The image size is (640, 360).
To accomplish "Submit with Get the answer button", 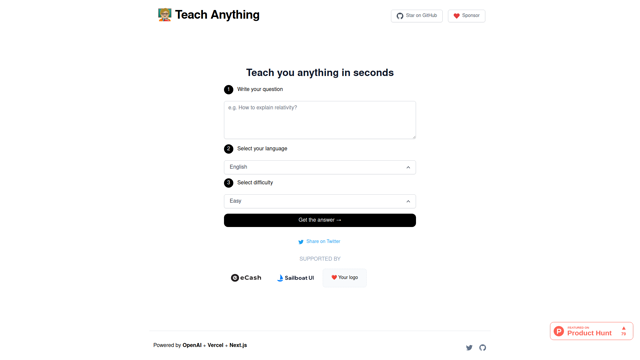I will click(320, 220).
